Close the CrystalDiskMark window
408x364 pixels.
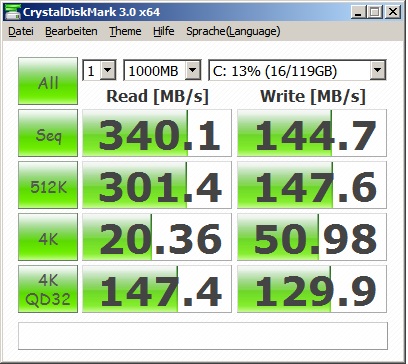click(x=393, y=12)
